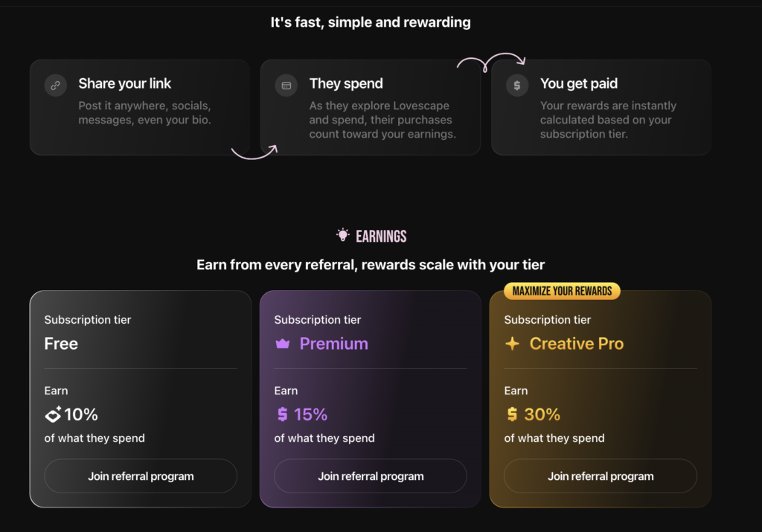This screenshot has height=532, width=762.
Task: Join referral program on the Premium card
Action: click(370, 476)
